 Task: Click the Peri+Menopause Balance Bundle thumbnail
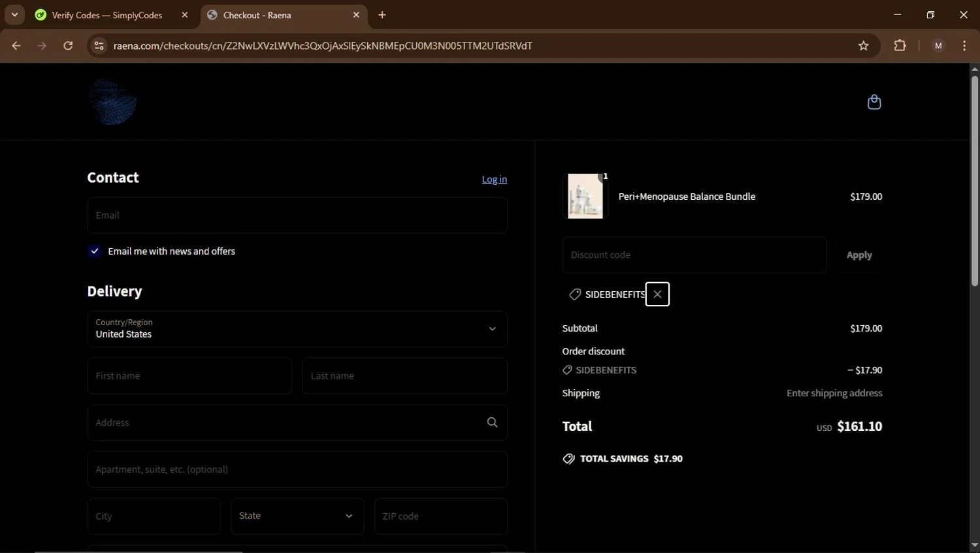pos(585,196)
